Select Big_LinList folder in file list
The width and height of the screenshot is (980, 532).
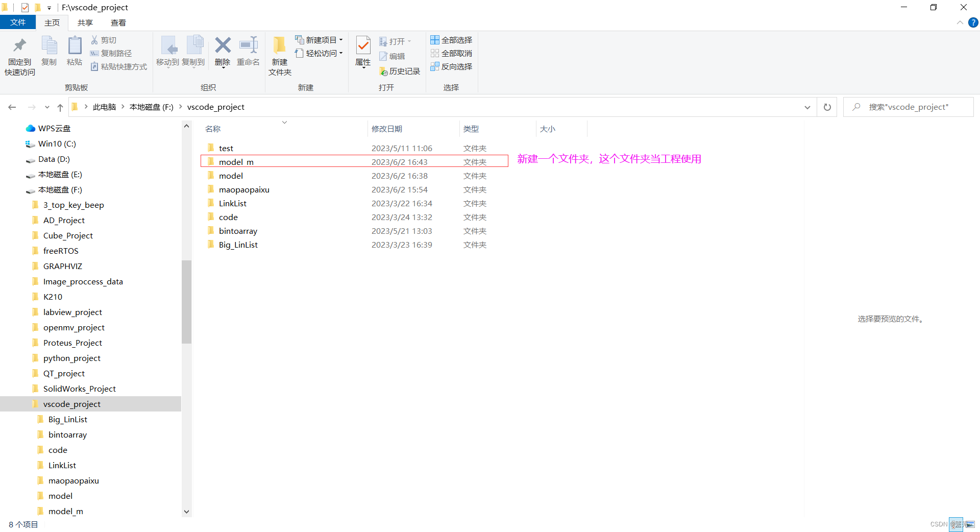(354, 245)
